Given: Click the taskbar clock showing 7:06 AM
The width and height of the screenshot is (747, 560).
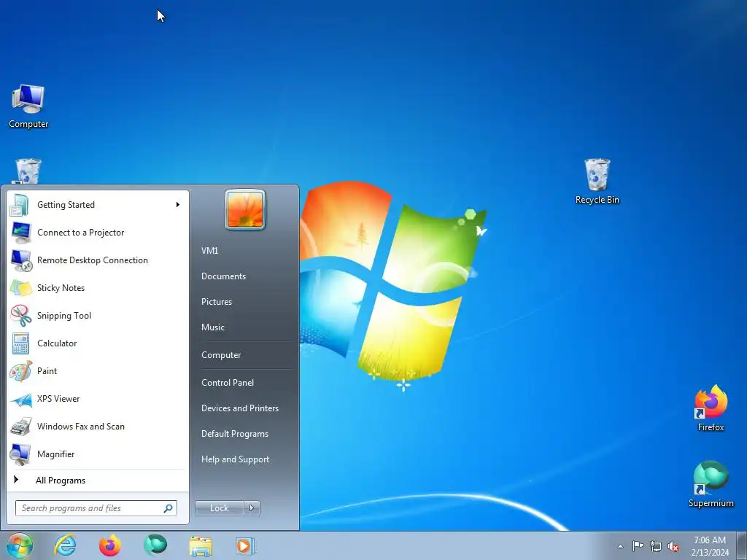Looking at the screenshot, I should 710,546.
